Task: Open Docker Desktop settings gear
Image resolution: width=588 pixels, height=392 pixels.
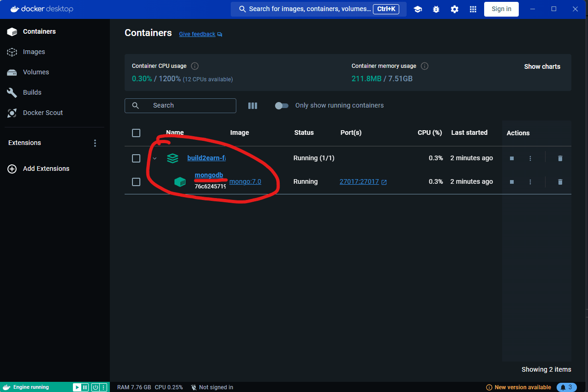Action: coord(455,9)
